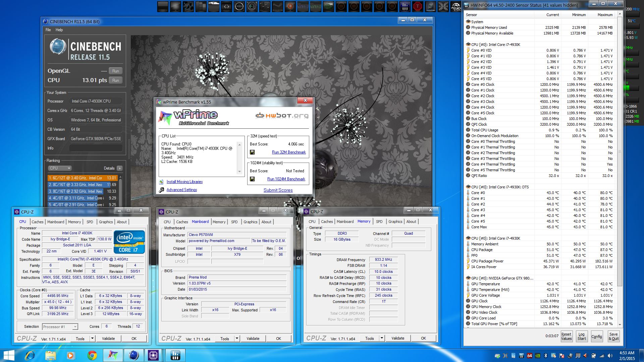Open the Tools dropdown arrow in the left CPU-Z window

point(92,339)
